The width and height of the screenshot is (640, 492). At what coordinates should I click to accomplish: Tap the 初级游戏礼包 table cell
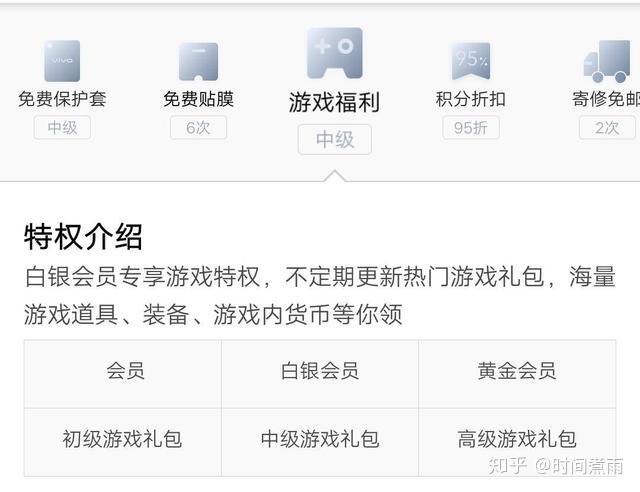point(122,439)
